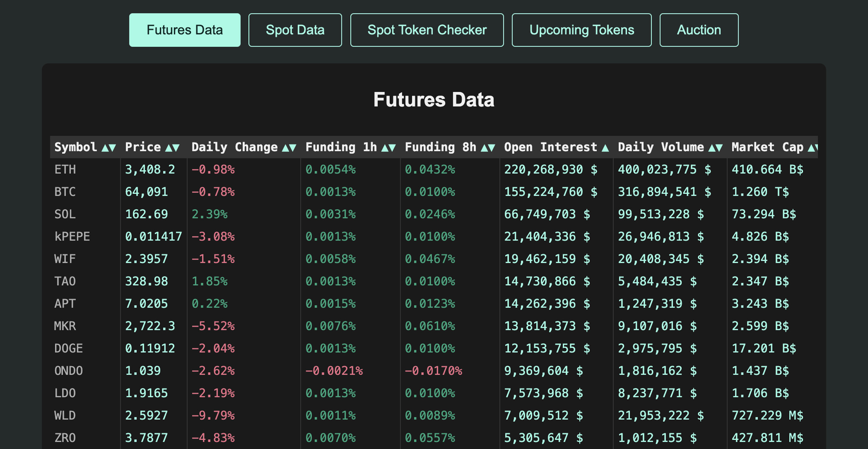Open the Spot Data tab

pos(295,30)
